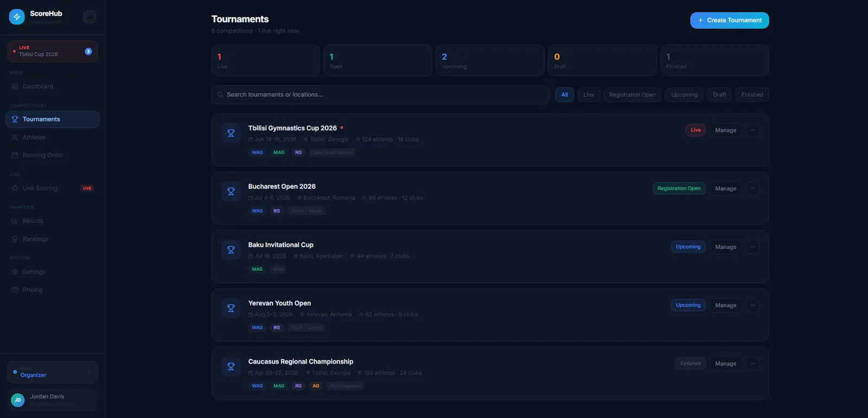The image size is (868, 418).
Task: Click the red LIVE badge beside Live Scoring
Action: pyautogui.click(x=87, y=188)
